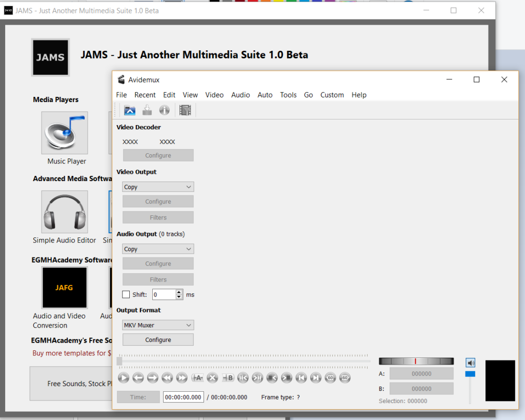Jump to the first frame

[301, 378]
